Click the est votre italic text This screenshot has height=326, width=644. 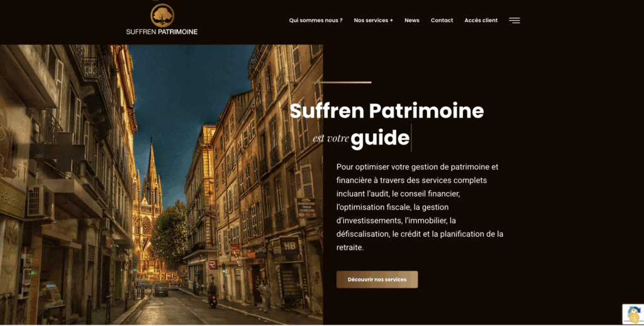(x=331, y=139)
